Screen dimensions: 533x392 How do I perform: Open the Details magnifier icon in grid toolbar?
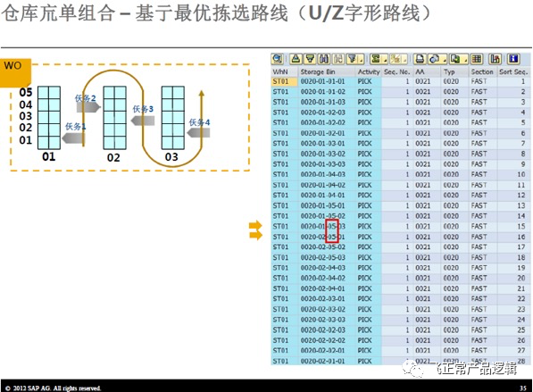(x=278, y=59)
